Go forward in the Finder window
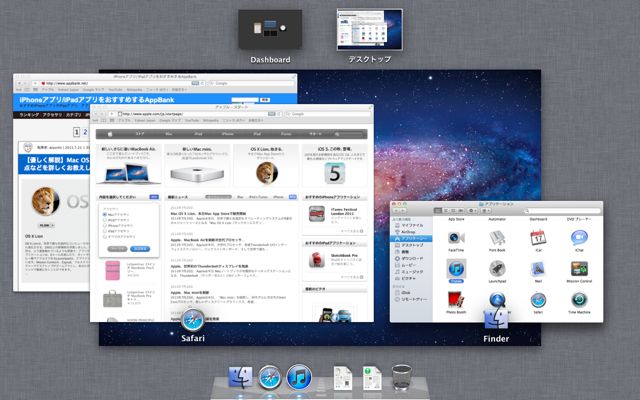This screenshot has height=400, width=640. [x=403, y=211]
